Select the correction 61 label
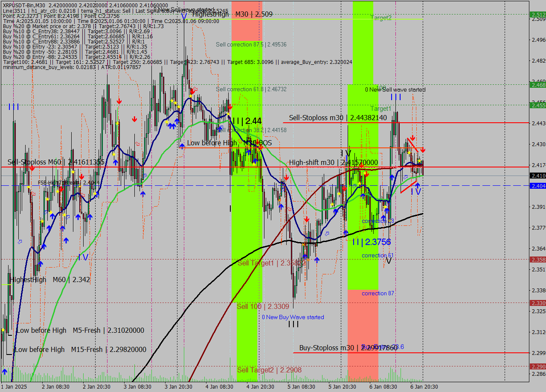 coord(378,255)
